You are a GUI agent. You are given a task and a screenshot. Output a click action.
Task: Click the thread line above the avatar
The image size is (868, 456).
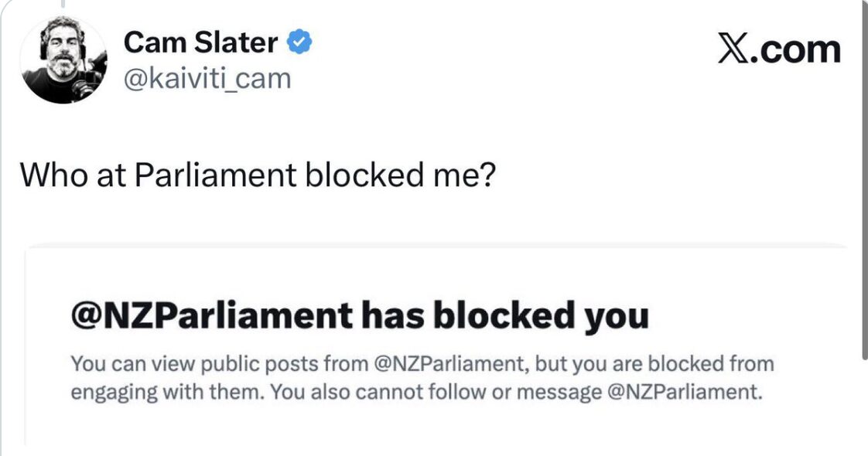pos(62,5)
